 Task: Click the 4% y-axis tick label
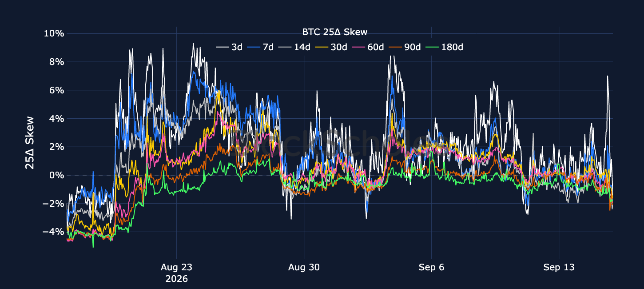pyautogui.click(x=56, y=119)
